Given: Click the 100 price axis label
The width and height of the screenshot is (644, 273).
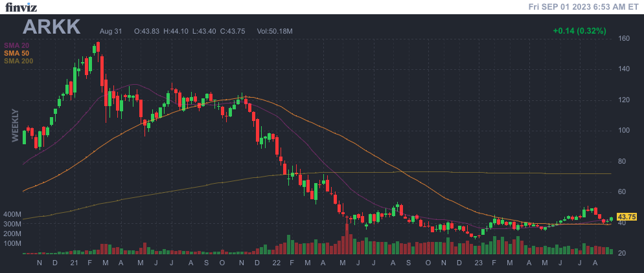Looking at the screenshot, I should [624, 131].
